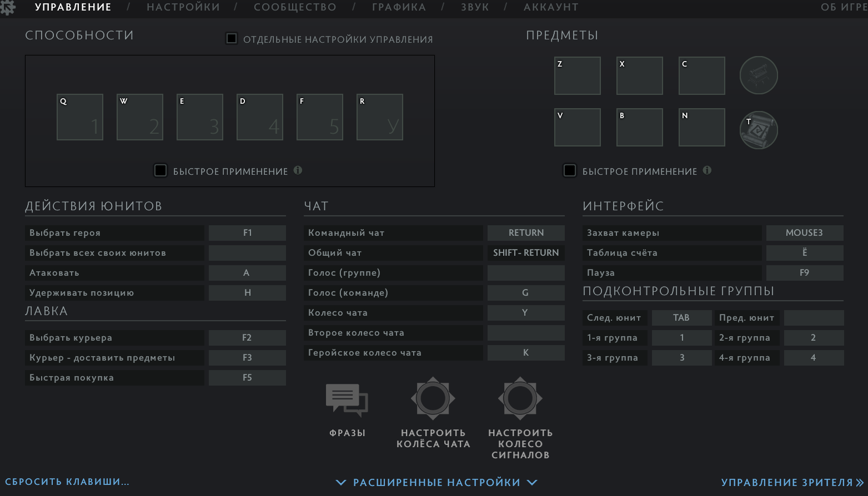The height and width of the screenshot is (496, 868).
Task: Toggle quick cast for abilities
Action: (160, 170)
